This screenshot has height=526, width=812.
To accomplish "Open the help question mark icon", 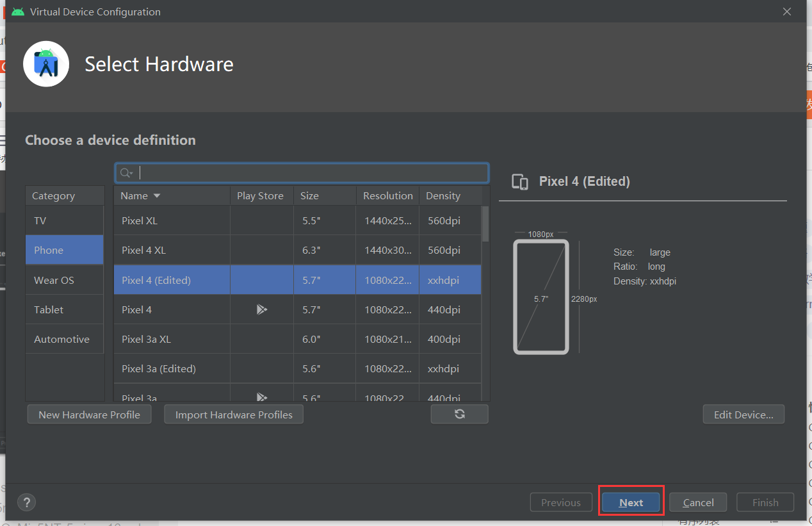I will [27, 502].
